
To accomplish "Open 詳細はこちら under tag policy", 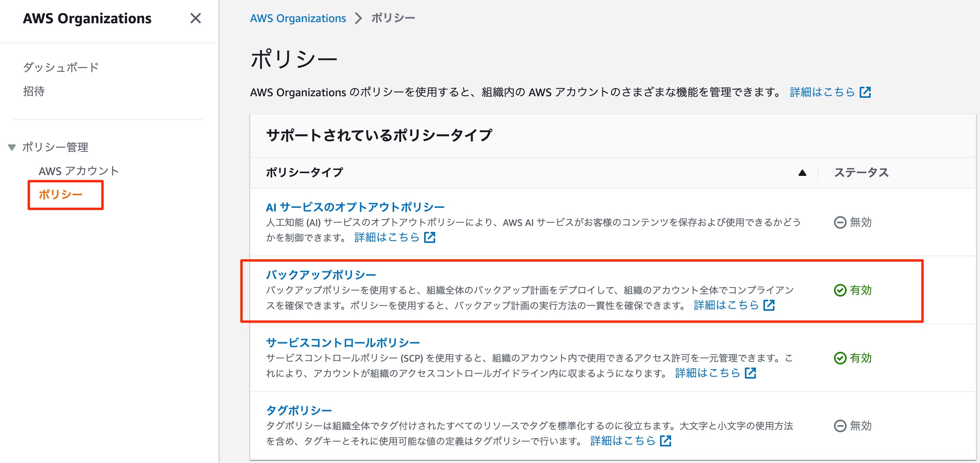I will tap(623, 441).
